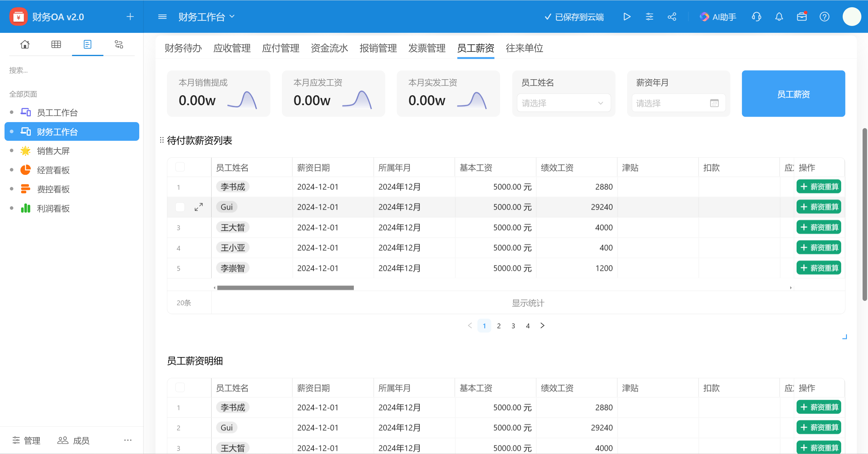Switch to 应付管理 tab
The height and width of the screenshot is (454, 868).
click(x=280, y=48)
